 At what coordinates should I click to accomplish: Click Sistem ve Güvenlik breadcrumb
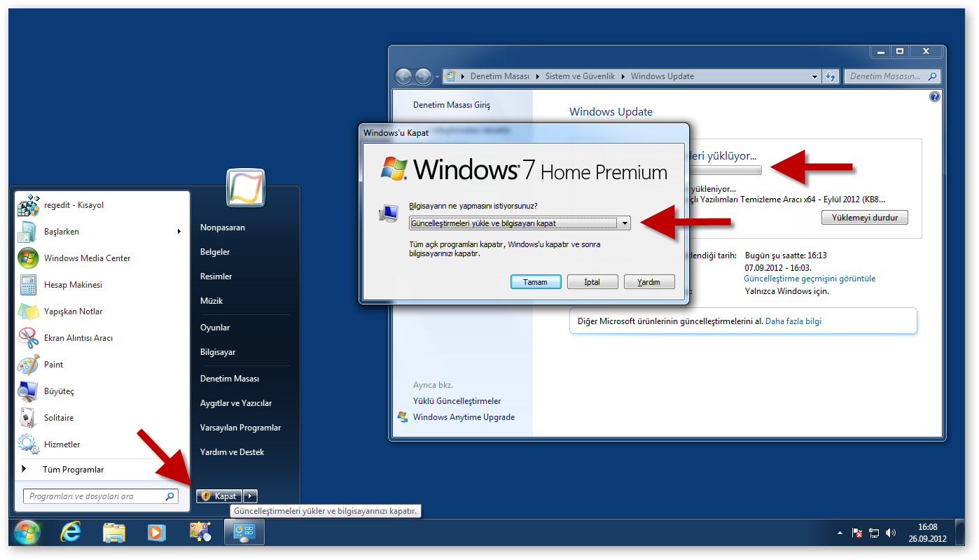click(x=580, y=76)
